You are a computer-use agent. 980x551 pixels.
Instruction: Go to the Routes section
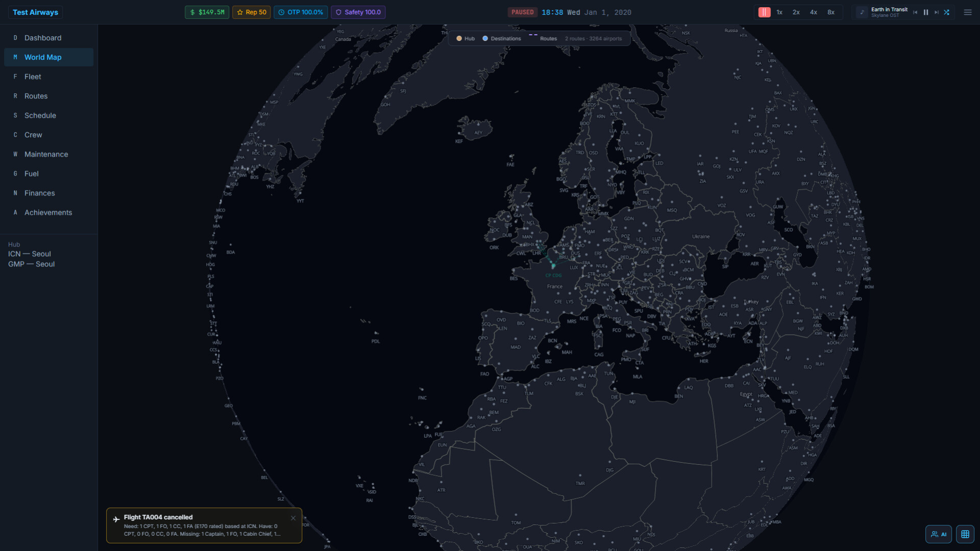pyautogui.click(x=48, y=96)
